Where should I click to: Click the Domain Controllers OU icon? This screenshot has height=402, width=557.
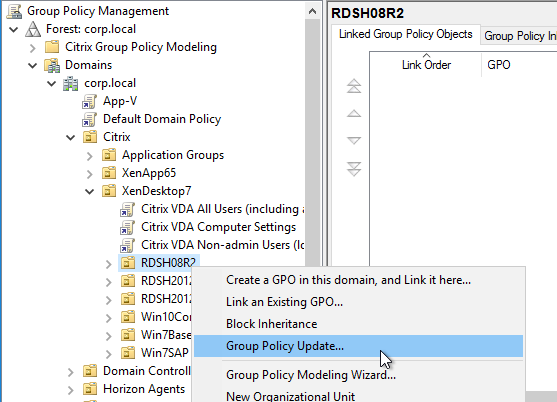(x=90, y=371)
